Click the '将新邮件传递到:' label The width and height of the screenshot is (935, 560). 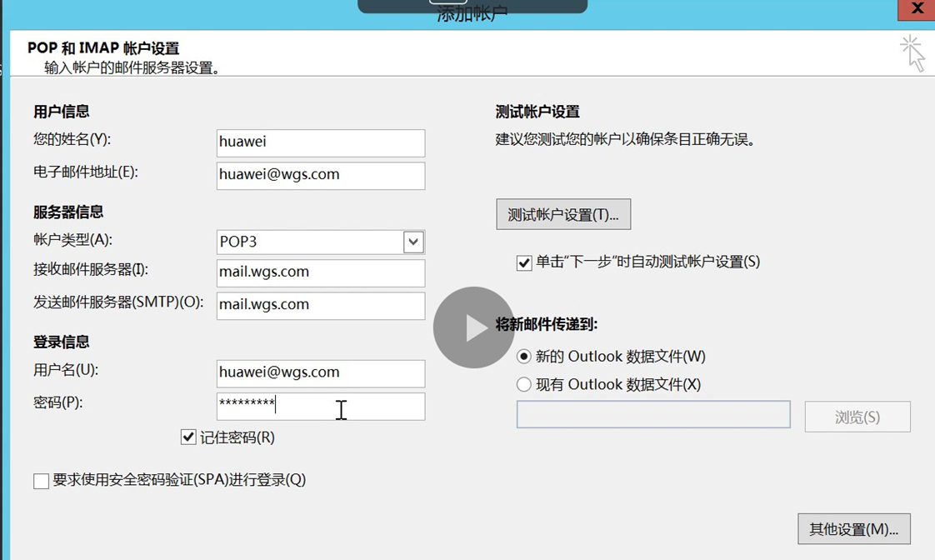point(546,324)
